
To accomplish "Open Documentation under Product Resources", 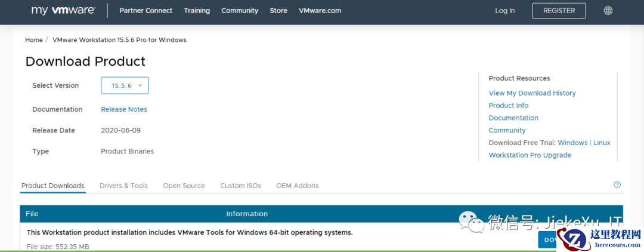I will tap(513, 118).
